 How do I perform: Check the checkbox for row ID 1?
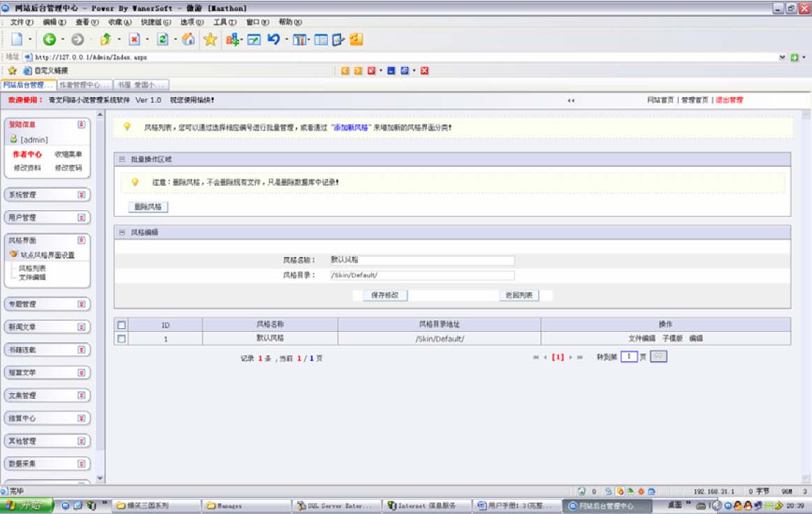click(x=122, y=339)
